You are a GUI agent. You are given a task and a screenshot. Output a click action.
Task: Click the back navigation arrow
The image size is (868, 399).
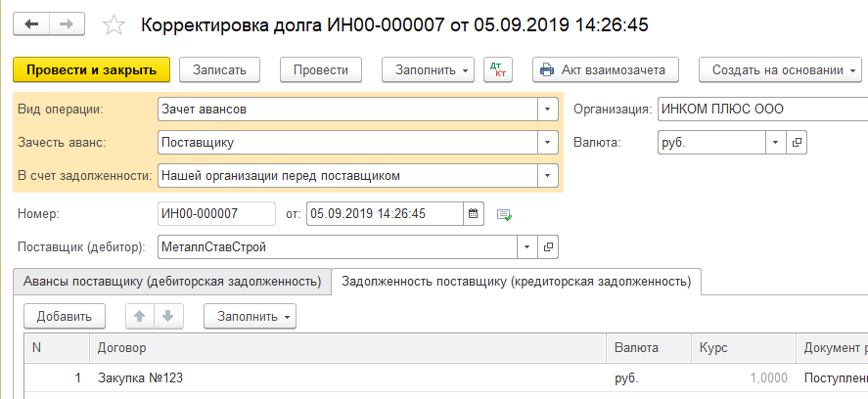tap(30, 22)
